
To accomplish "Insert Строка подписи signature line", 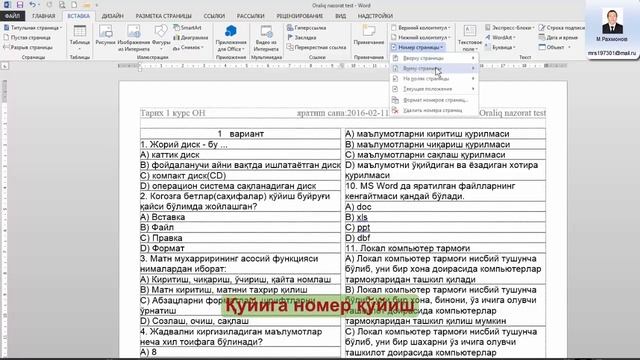I will tap(562, 27).
